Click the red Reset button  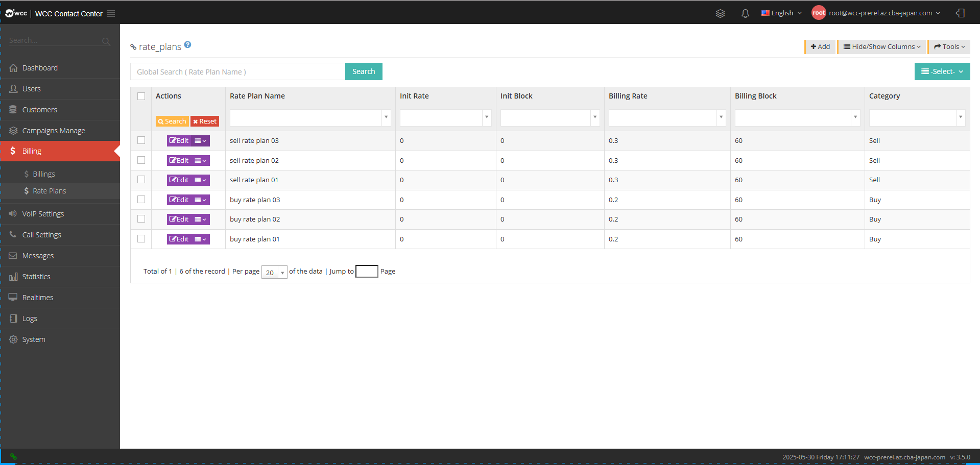point(205,121)
